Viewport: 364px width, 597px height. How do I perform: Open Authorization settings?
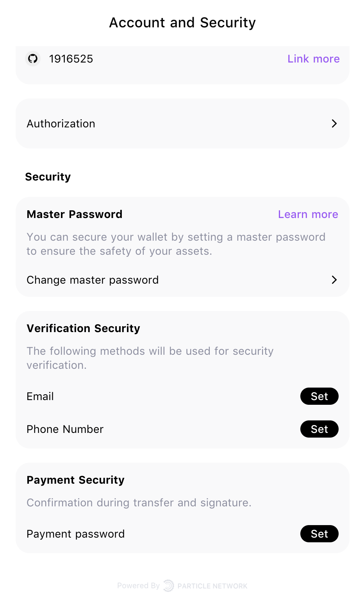[182, 123]
